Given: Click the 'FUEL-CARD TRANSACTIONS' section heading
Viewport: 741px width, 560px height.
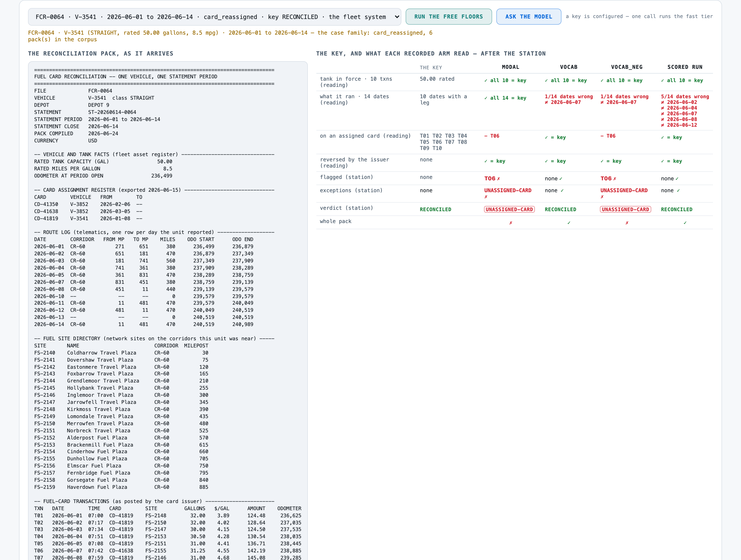Looking at the screenshot, I should tap(154, 501).
